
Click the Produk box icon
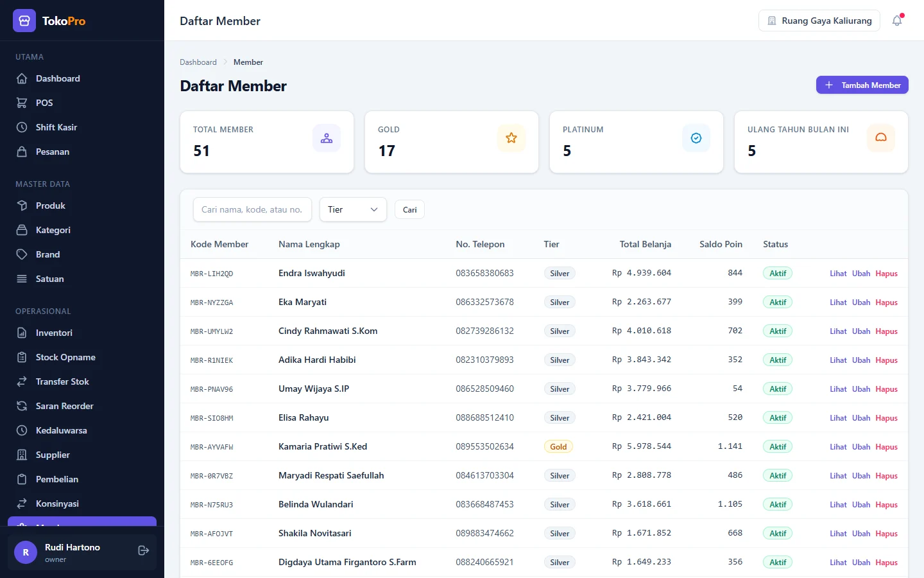click(x=22, y=206)
